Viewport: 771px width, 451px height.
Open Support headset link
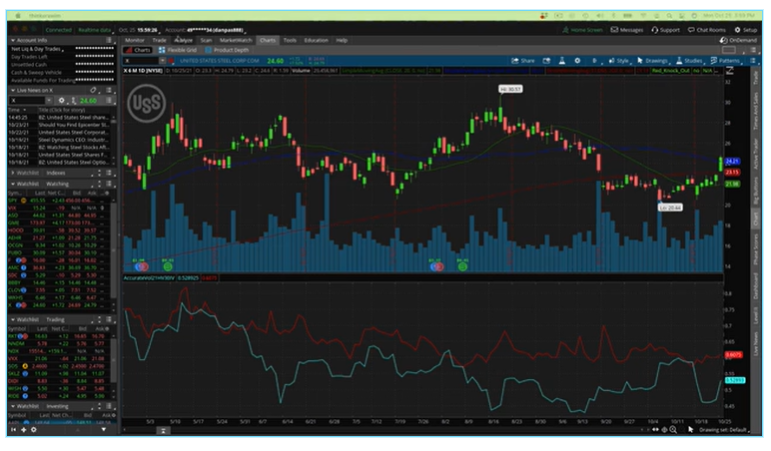665,30
